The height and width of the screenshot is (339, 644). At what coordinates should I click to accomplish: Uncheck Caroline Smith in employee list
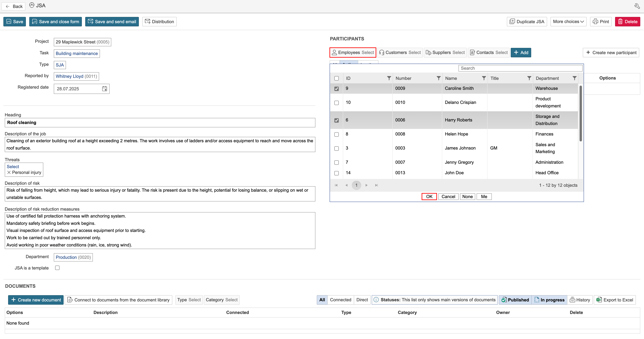click(337, 89)
